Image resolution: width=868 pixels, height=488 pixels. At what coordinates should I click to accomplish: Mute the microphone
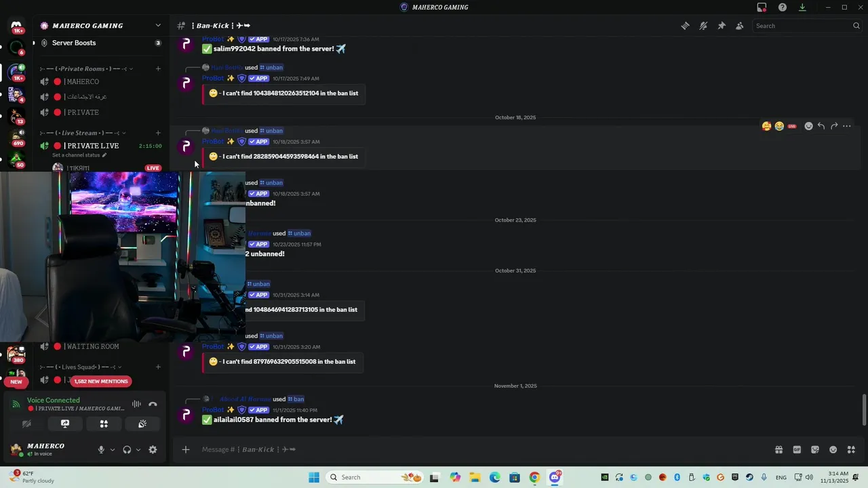pyautogui.click(x=101, y=449)
